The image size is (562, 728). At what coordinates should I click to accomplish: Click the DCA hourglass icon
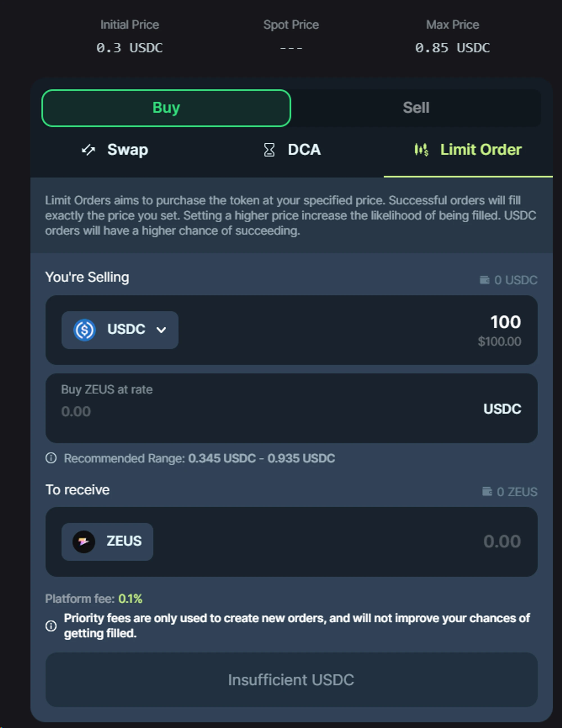point(269,150)
